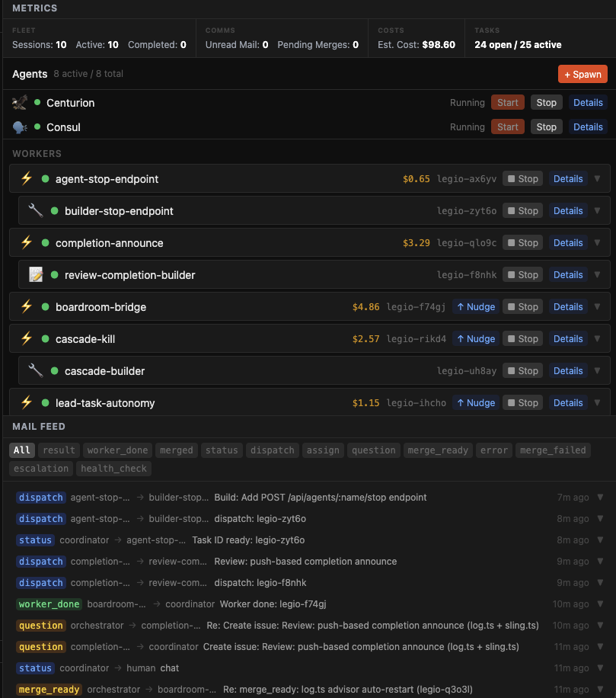This screenshot has width=616, height=698.
Task: Switch to the merge_ready filter tab
Action: pyautogui.click(x=438, y=450)
